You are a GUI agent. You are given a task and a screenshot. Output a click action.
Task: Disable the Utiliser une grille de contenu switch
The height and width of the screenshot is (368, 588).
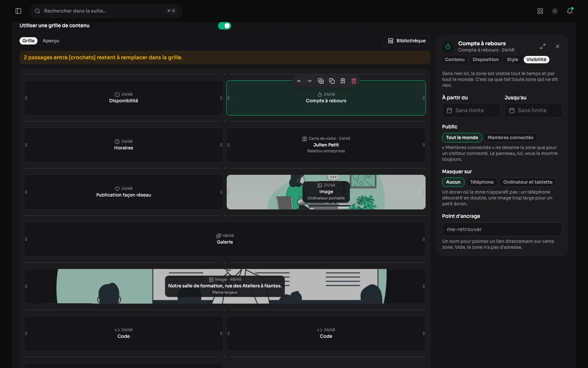click(225, 26)
